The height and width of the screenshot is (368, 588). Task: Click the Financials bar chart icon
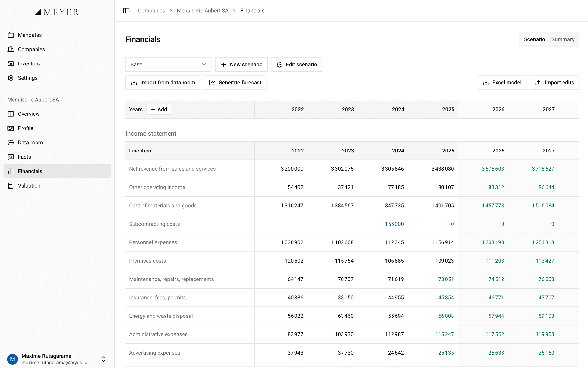click(x=11, y=171)
